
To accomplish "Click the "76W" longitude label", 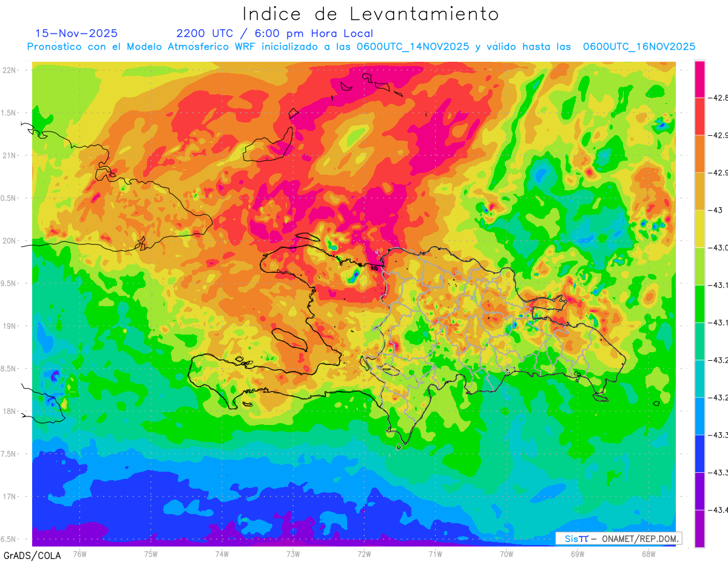I will pos(79,554).
